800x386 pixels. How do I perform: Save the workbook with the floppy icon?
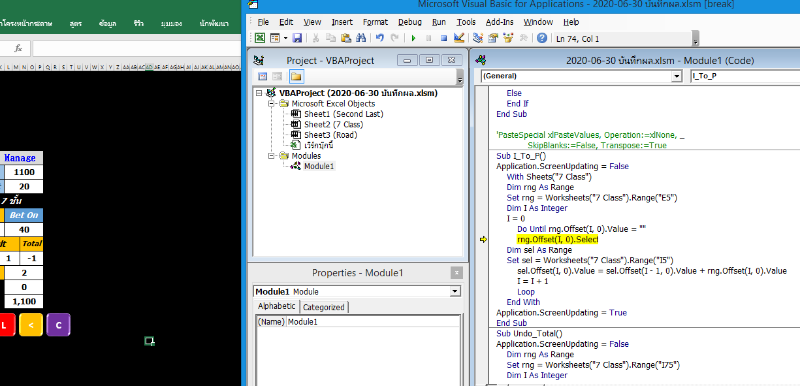297,38
